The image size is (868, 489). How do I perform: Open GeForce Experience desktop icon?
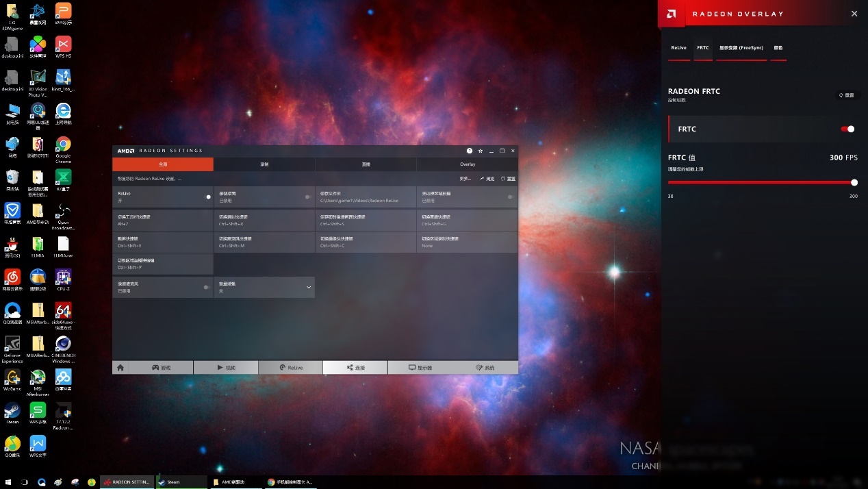pyautogui.click(x=12, y=348)
